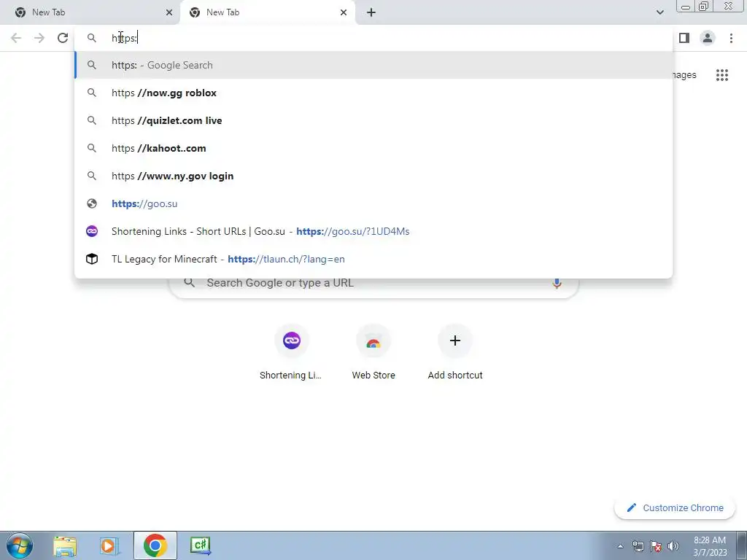Launch Windows Media Player from taskbar
Screen dimensions: 747x560
tap(109, 545)
